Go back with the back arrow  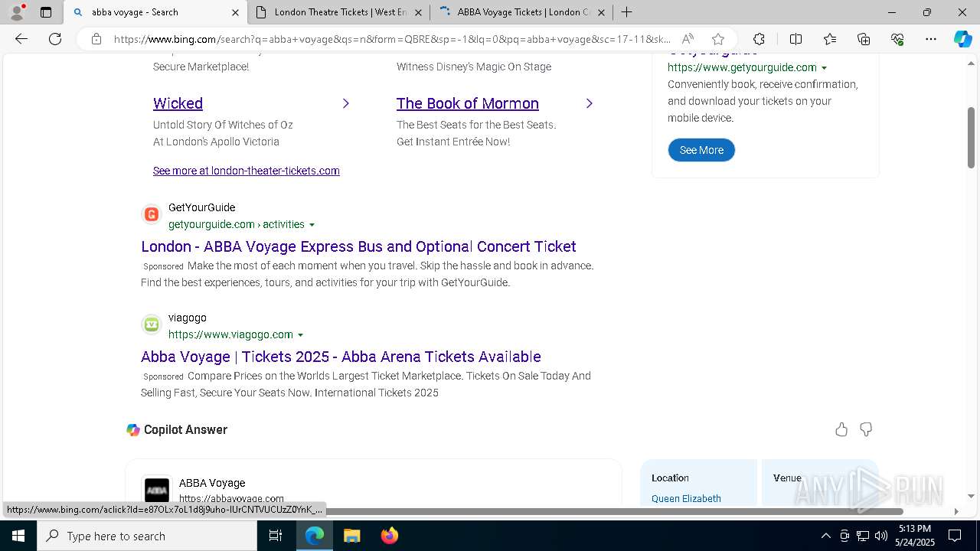tap(21, 39)
